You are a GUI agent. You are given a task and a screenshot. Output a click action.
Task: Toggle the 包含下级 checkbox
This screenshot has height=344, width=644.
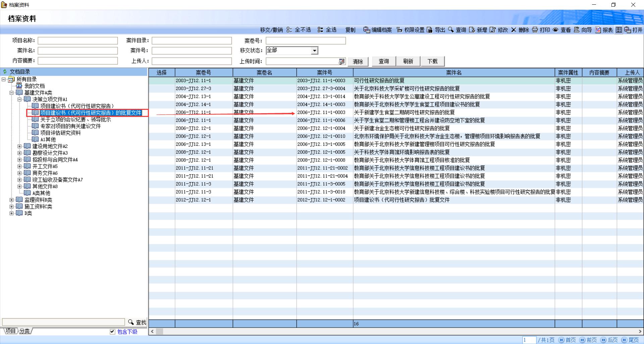click(112, 332)
